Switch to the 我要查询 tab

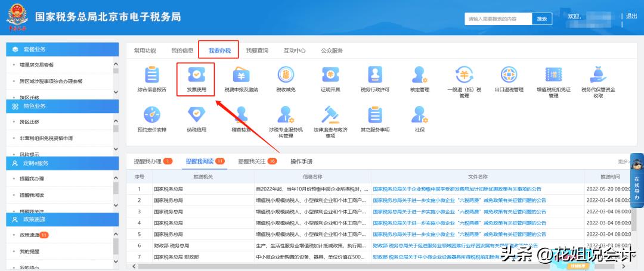click(257, 51)
